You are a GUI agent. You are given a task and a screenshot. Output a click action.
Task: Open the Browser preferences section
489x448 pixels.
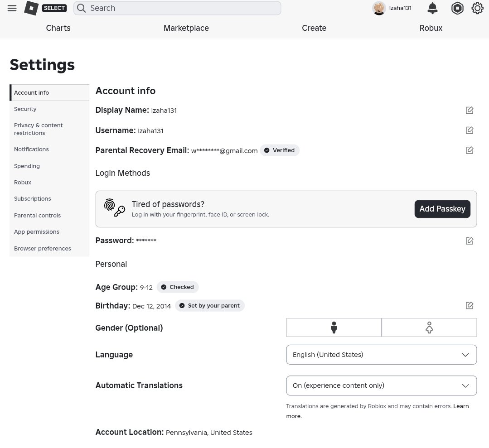pos(49,249)
